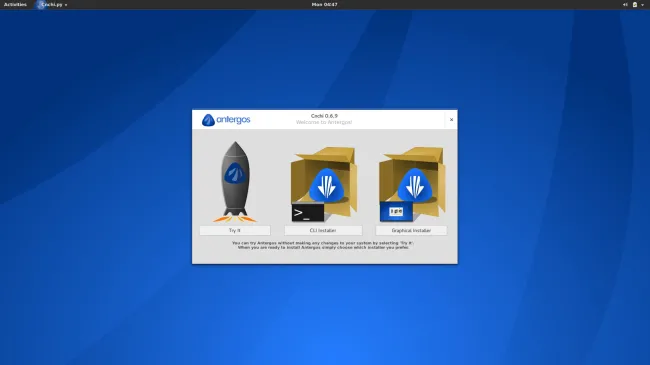The height and width of the screenshot is (365, 650).
Task: Select the Try It button
Action: click(235, 230)
